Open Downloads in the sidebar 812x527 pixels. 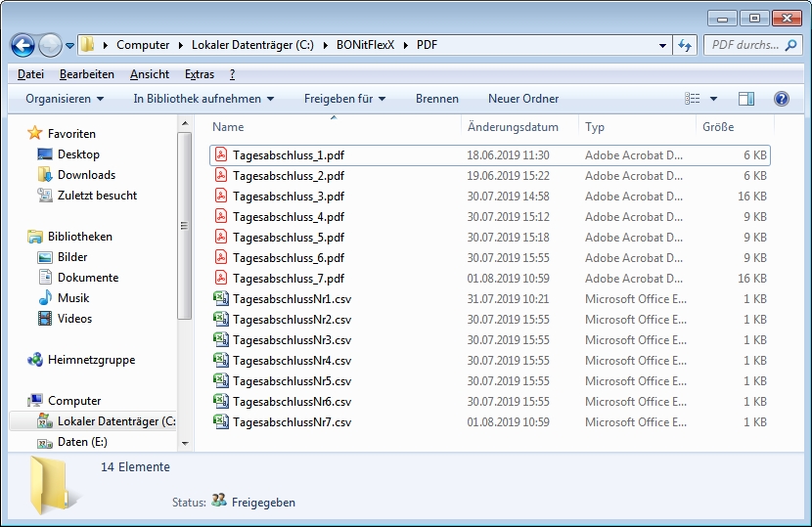point(86,175)
